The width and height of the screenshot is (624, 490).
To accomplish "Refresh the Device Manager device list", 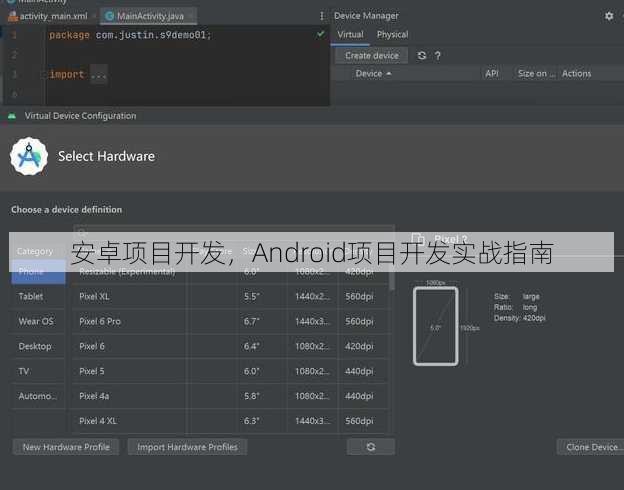I will coord(421,56).
